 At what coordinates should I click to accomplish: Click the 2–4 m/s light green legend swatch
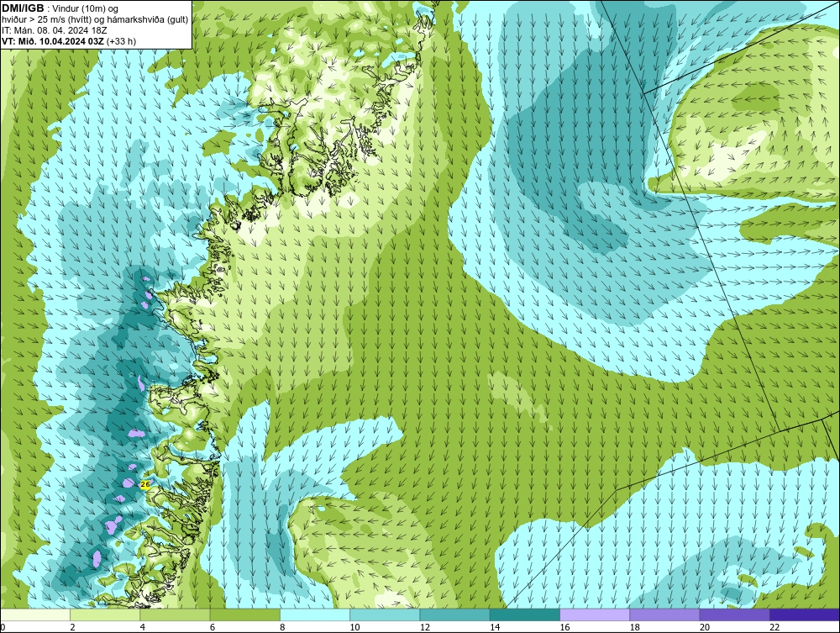(105, 615)
